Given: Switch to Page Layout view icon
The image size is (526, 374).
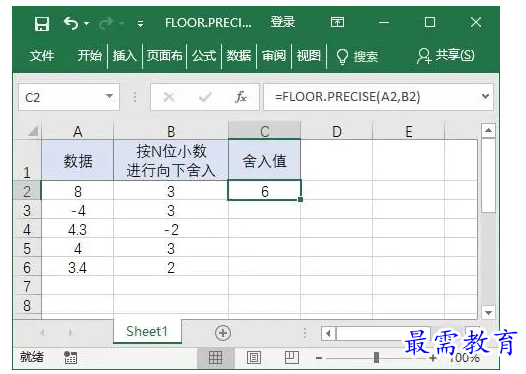Looking at the screenshot, I should click(x=254, y=358).
